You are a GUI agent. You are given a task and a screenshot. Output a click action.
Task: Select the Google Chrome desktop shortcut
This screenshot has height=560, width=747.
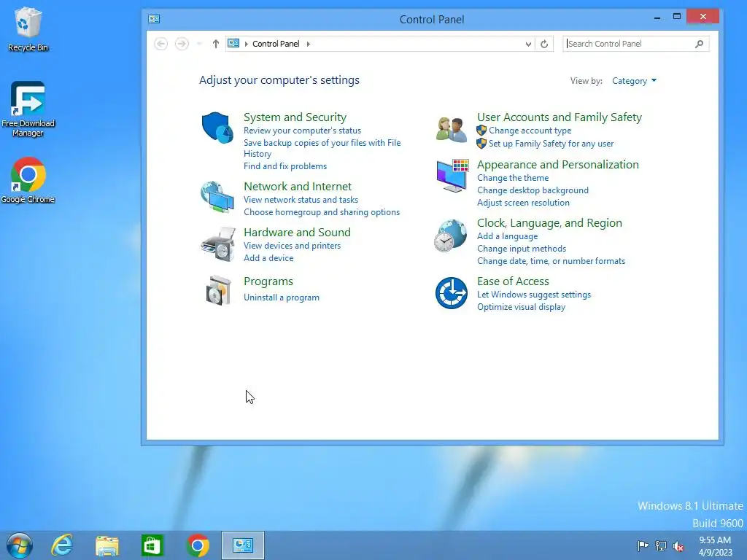pyautogui.click(x=28, y=181)
